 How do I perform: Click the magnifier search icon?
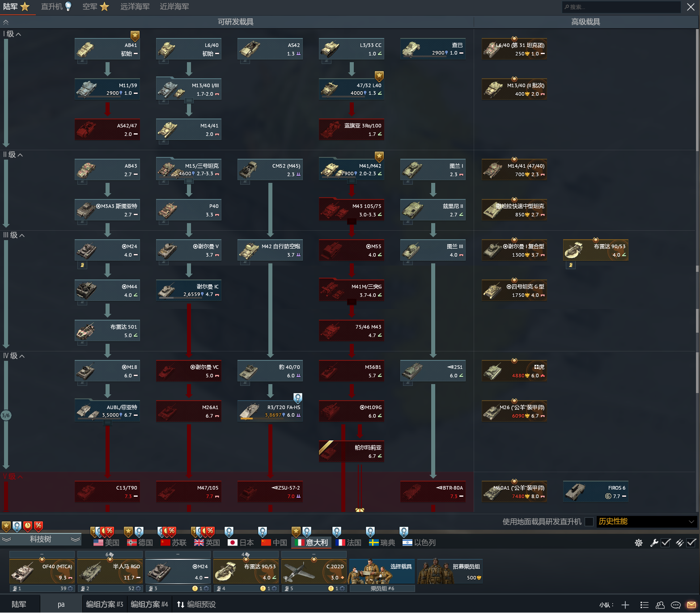click(x=567, y=7)
